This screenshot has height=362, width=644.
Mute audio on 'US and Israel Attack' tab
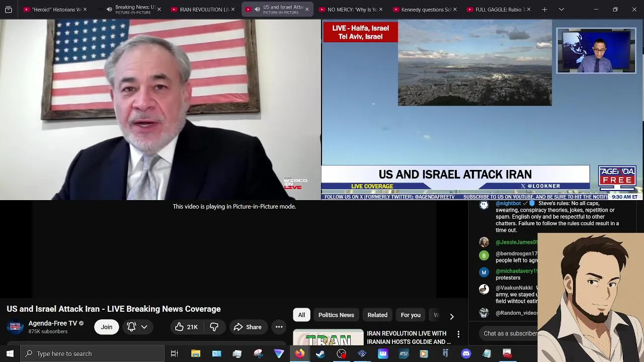pyautogui.click(x=257, y=10)
